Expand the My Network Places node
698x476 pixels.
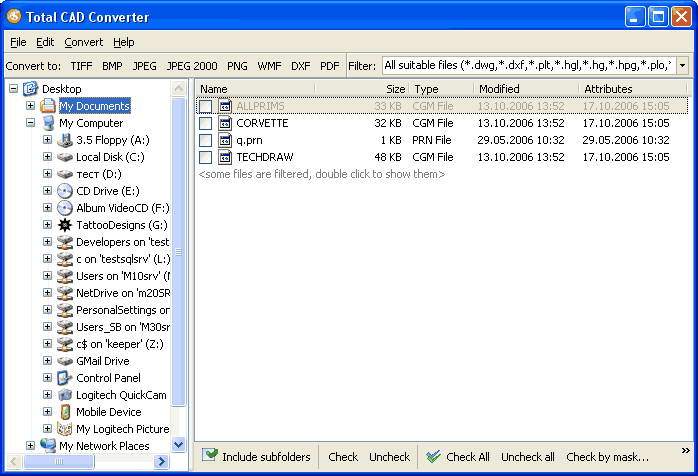click(x=30, y=445)
